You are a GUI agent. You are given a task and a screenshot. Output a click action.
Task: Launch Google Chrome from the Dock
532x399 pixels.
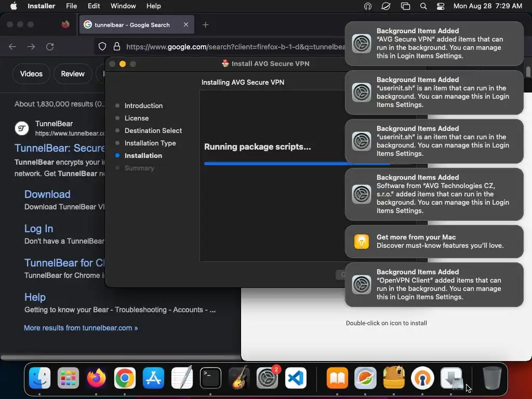click(x=125, y=378)
